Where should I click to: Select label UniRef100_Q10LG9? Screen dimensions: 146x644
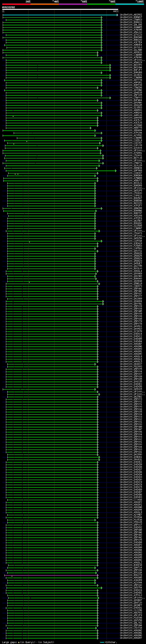click(x=131, y=165)
